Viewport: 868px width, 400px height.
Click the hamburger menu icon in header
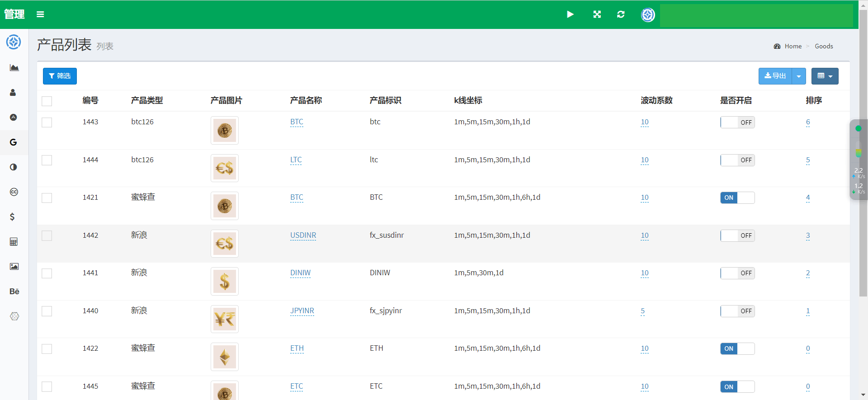(x=40, y=14)
